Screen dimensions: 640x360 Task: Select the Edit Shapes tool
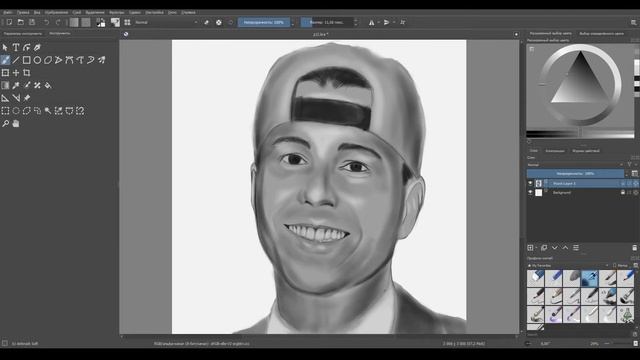click(27, 48)
